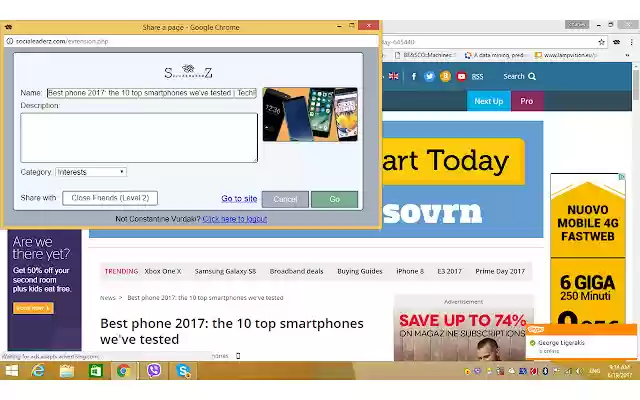Open the Category dropdown showing Interests

pyautogui.click(x=91, y=172)
